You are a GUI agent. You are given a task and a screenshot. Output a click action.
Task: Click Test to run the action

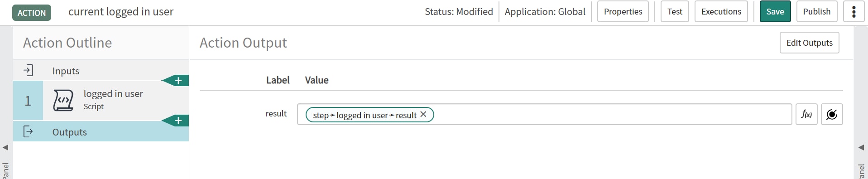[x=675, y=11]
